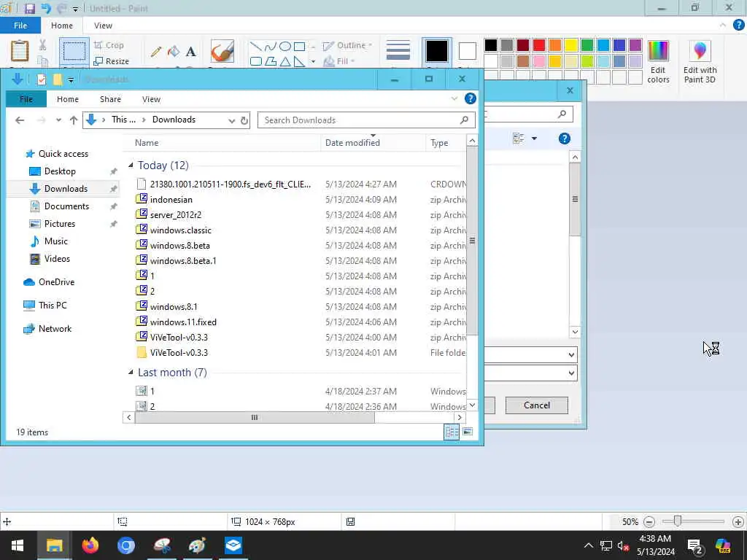Switch to large thumbnails view in Explorer

(x=468, y=432)
